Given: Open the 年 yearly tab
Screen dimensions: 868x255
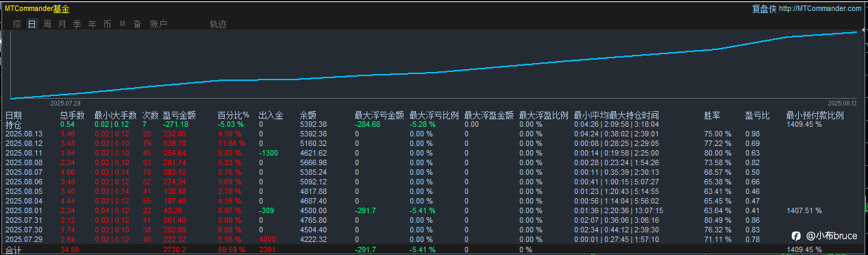Looking at the screenshot, I should click(92, 24).
